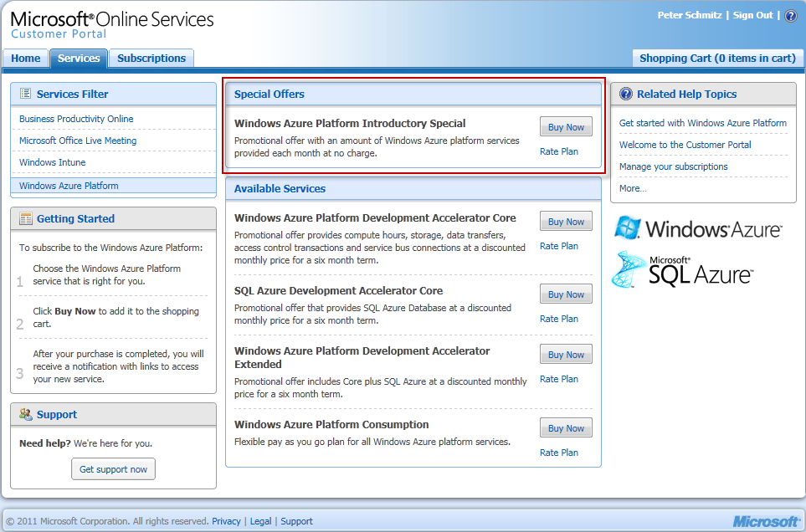Open Manage your subscriptions help topic
The width and height of the screenshot is (806, 532).
pyautogui.click(x=674, y=166)
